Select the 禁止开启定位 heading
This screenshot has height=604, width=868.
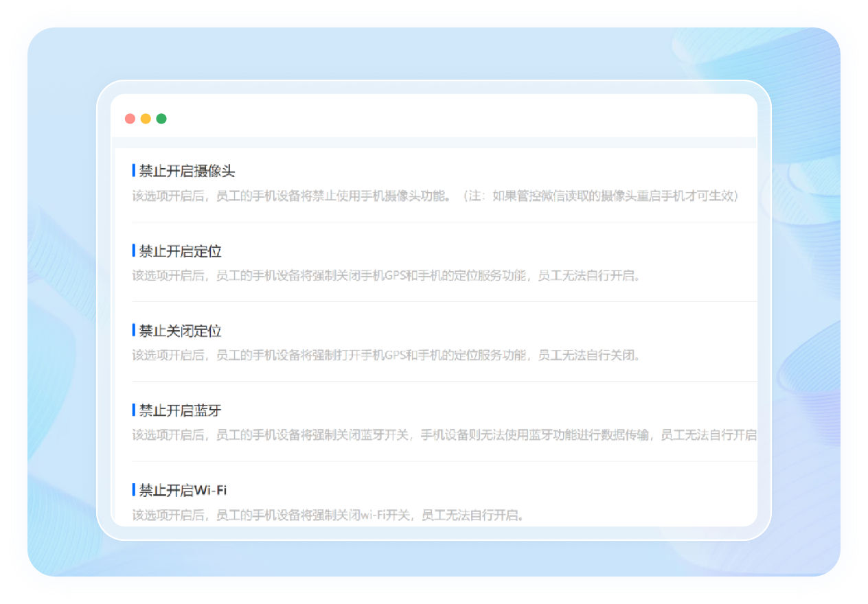point(180,251)
